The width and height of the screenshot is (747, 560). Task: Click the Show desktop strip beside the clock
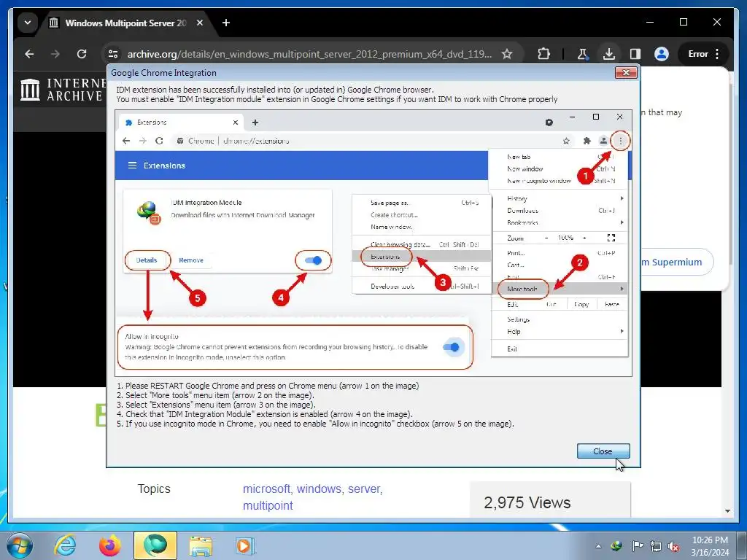click(742, 545)
